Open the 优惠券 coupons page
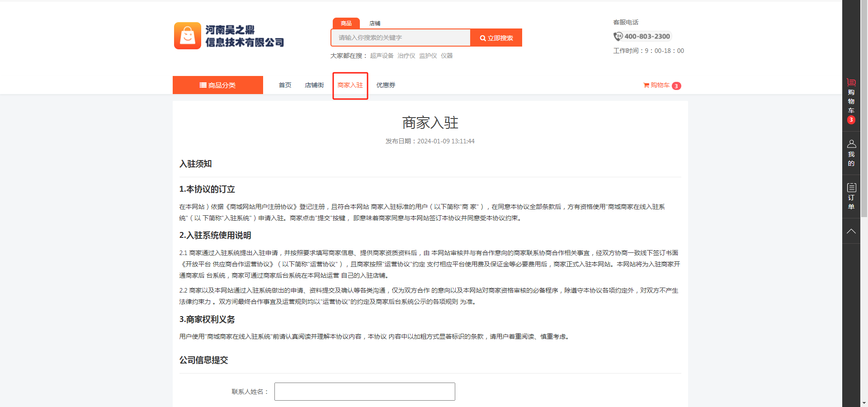This screenshot has height=407, width=868. (386, 85)
